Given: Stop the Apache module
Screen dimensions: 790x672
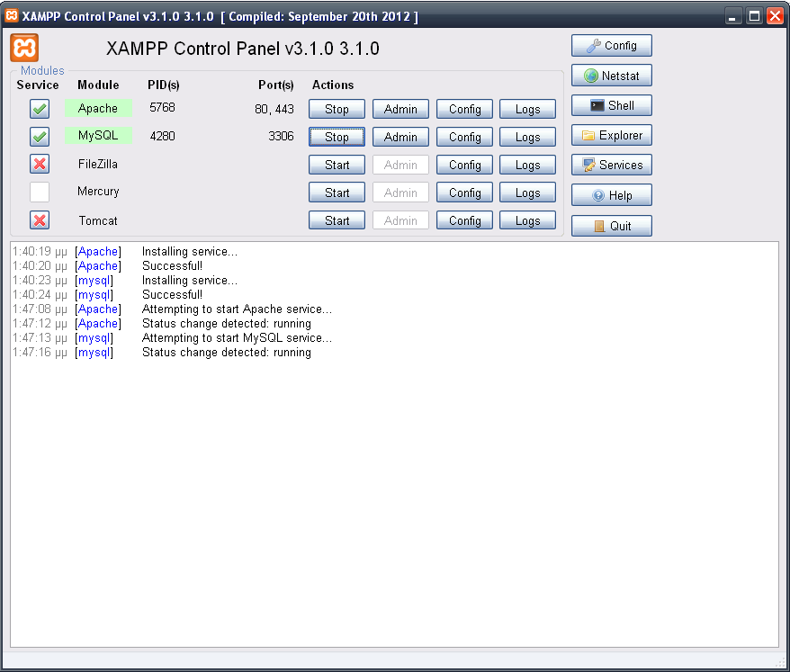Looking at the screenshot, I should tap(337, 109).
